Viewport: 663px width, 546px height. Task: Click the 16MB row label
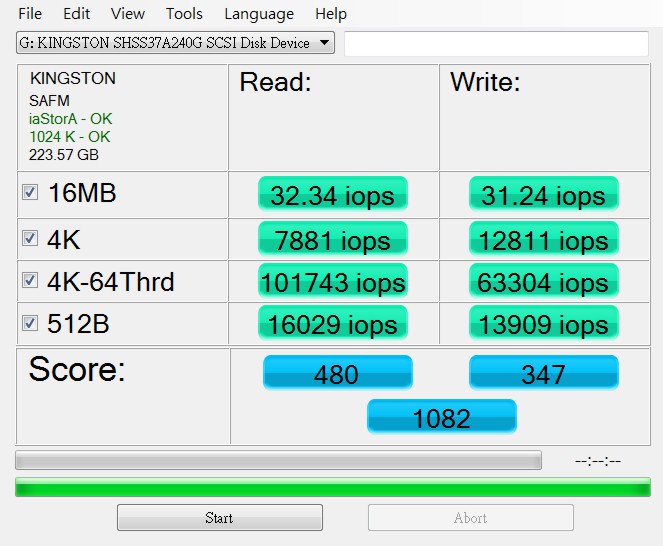click(x=82, y=193)
